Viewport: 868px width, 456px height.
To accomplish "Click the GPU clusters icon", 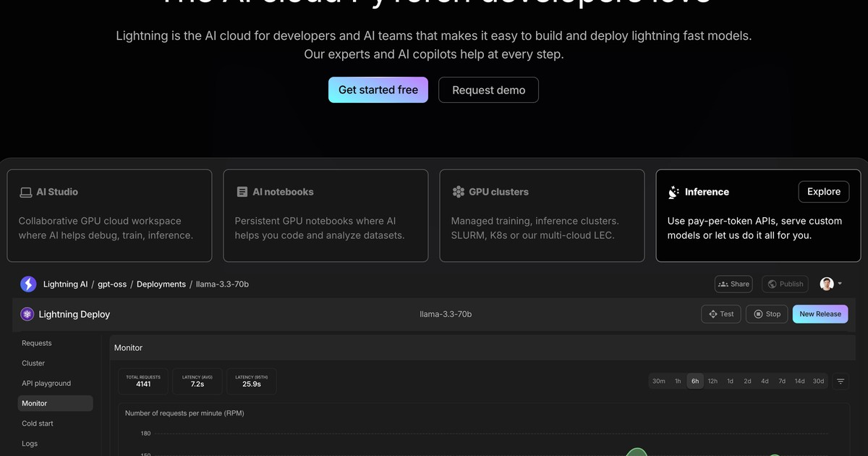I will 458,192.
